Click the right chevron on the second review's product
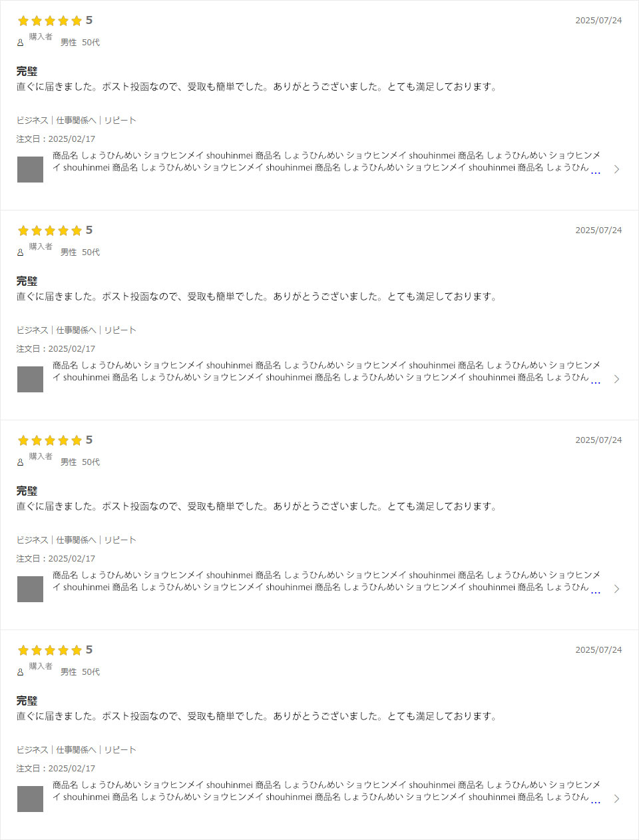The width and height of the screenshot is (639, 840). tap(617, 379)
